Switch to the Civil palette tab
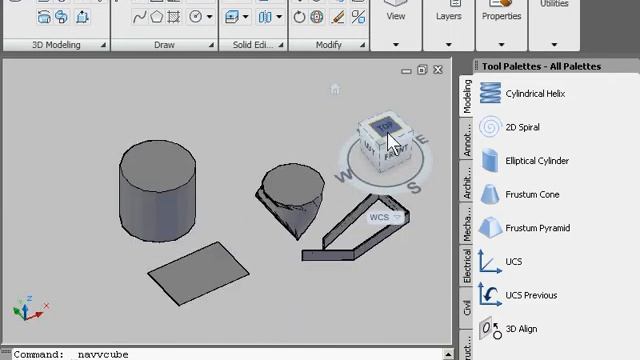640x360 pixels. [x=467, y=308]
